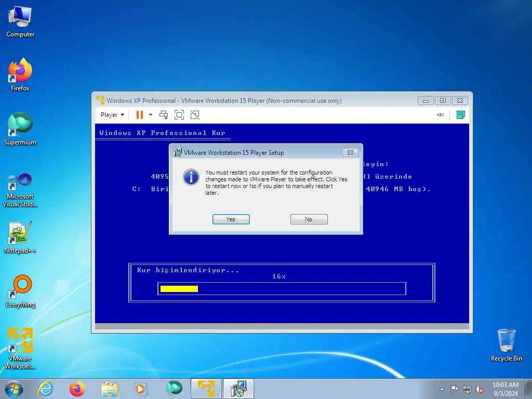The image size is (532, 399).
Task: Click the VMware Player Setup title bar icon
Action: 178,152
